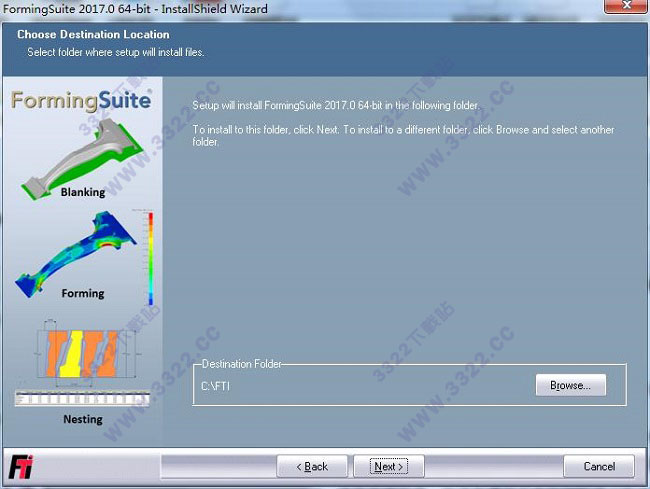Open Browse to pick another folder
The width and height of the screenshot is (650, 489).
pos(570,385)
